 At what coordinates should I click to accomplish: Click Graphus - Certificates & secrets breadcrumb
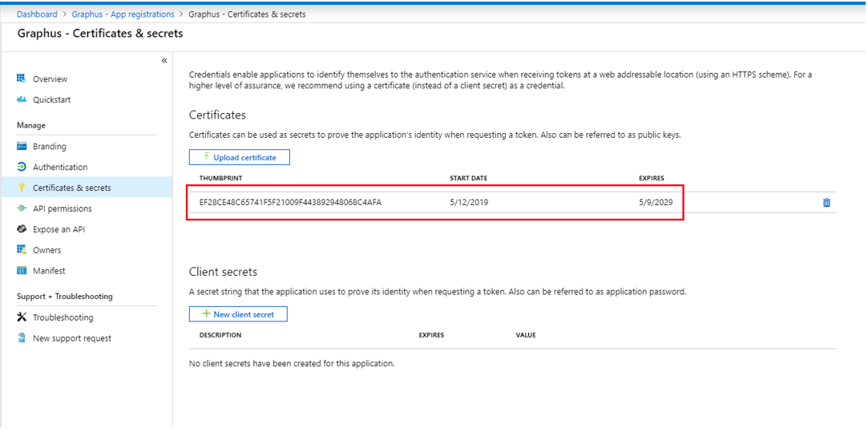(x=247, y=14)
